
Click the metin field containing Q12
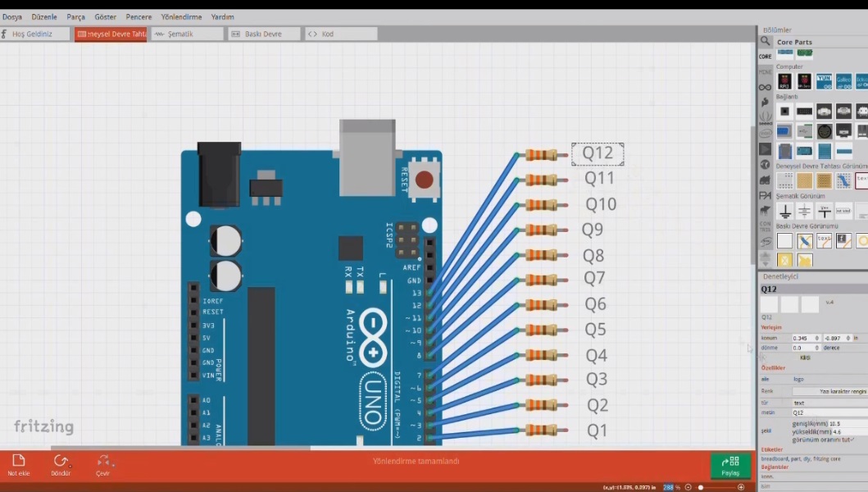(829, 412)
